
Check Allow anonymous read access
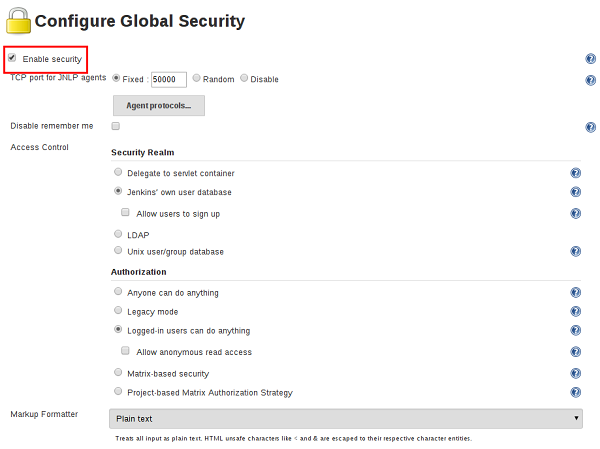[126, 352]
